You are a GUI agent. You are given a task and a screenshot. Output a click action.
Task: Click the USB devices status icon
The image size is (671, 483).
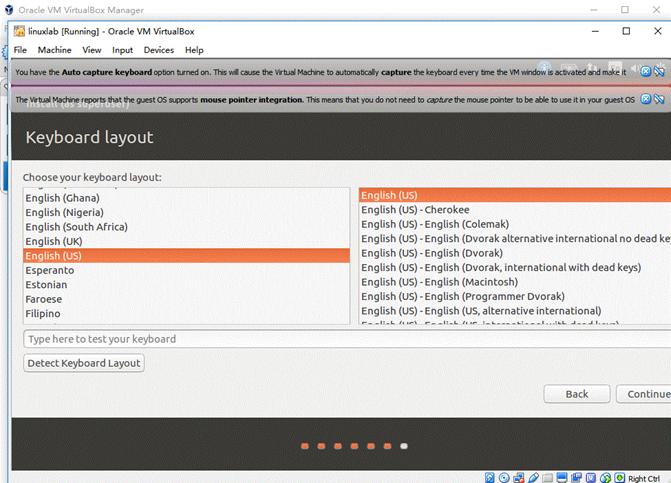[x=533, y=478]
